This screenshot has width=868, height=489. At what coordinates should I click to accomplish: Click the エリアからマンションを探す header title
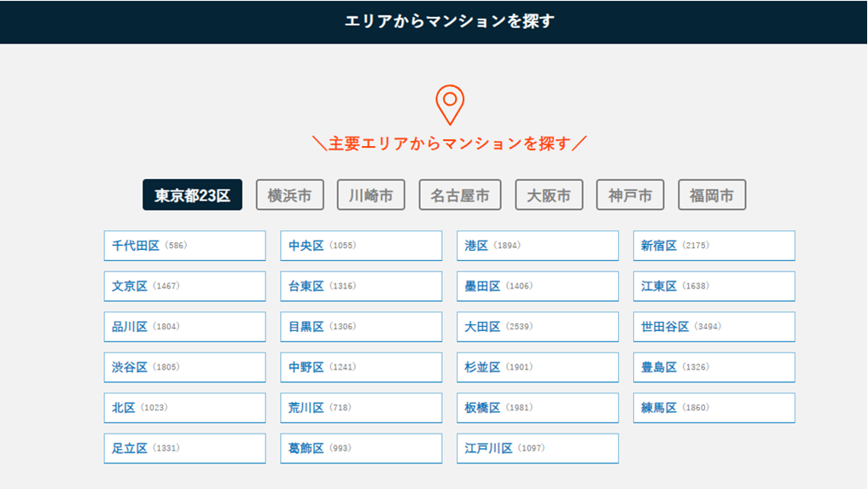click(x=450, y=21)
